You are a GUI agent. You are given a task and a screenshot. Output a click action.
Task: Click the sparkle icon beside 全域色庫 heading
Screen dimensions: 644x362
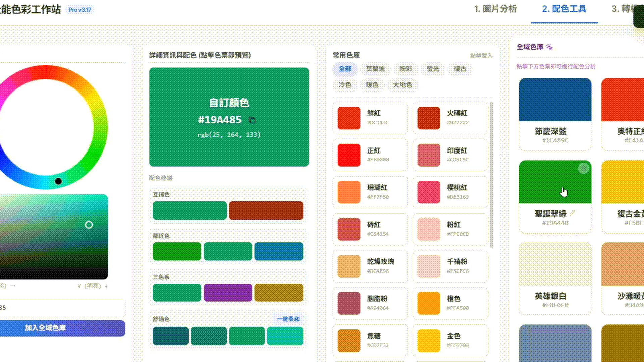(549, 47)
